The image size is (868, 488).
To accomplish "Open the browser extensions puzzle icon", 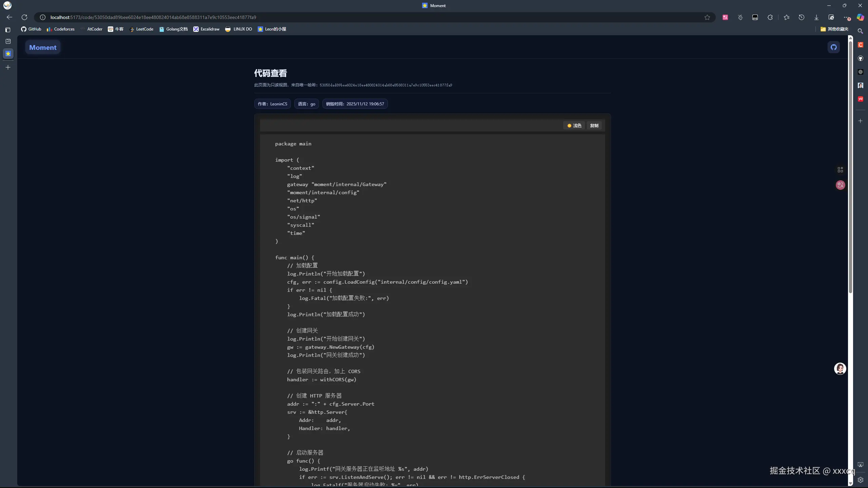I will pyautogui.click(x=770, y=17).
